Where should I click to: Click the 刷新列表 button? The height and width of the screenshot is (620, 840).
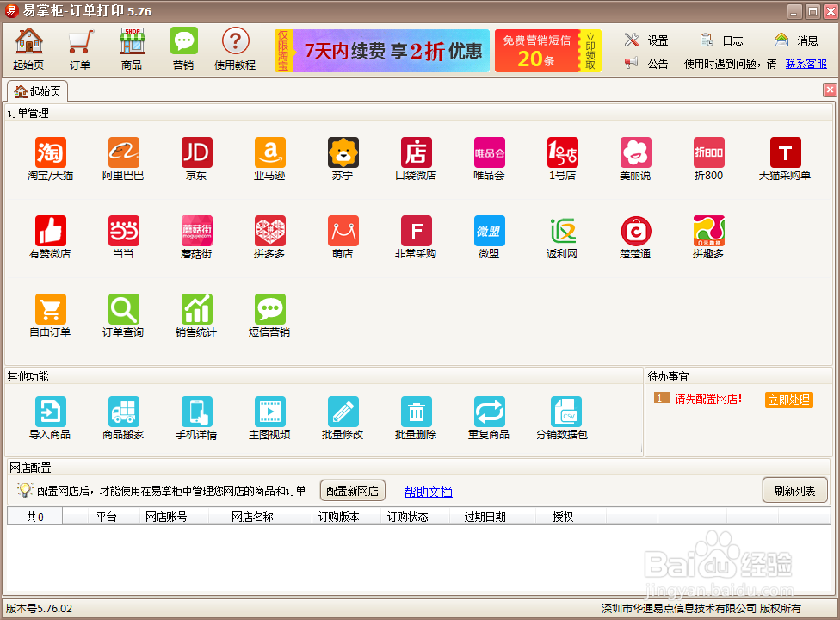point(795,490)
